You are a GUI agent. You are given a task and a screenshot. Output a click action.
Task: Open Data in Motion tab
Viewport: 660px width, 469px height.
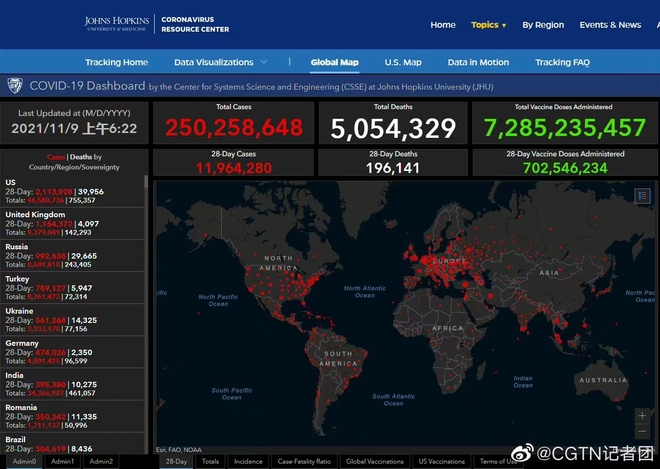coord(478,62)
